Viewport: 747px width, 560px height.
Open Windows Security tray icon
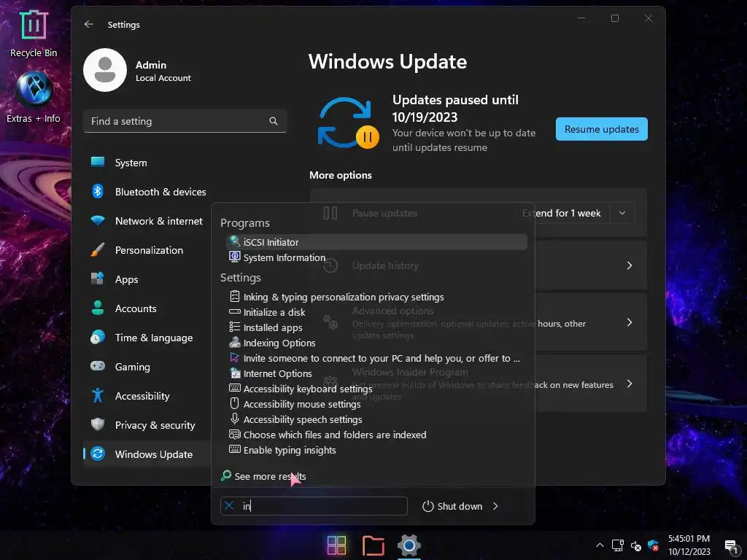[x=653, y=545]
